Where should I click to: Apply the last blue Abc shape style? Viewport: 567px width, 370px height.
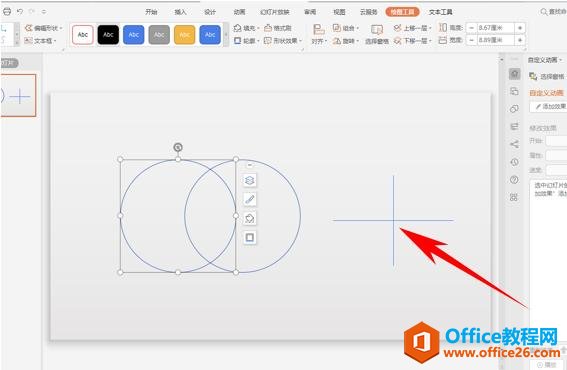(210, 35)
